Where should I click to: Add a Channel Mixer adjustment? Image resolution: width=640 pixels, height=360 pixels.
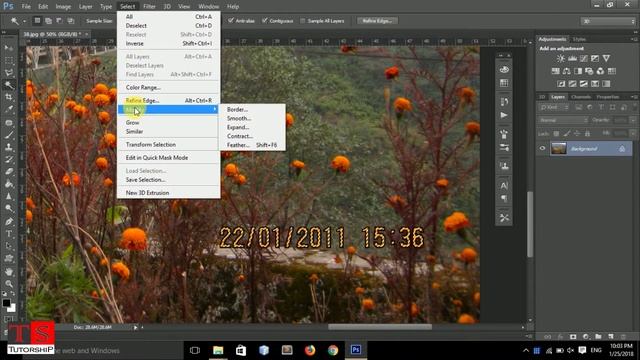[600, 71]
